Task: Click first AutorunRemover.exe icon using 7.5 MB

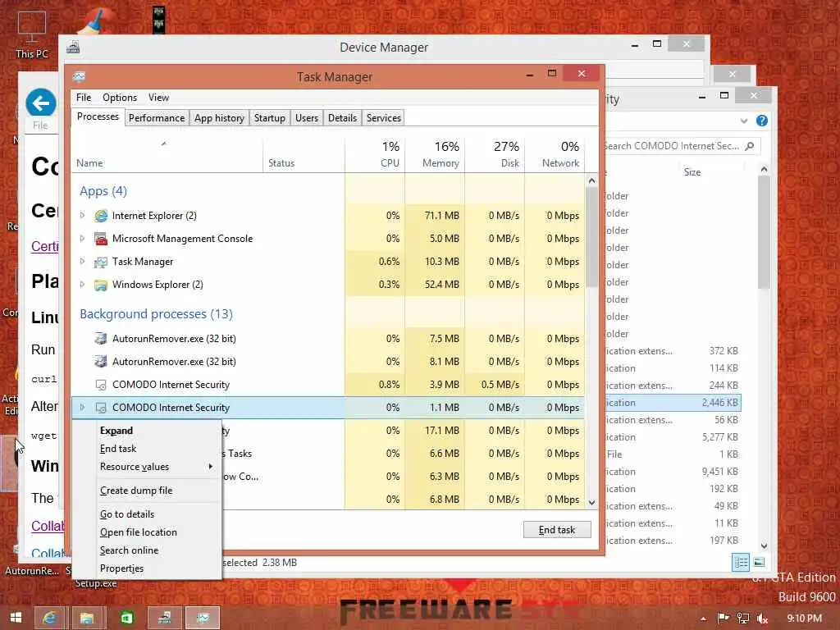Action: [x=101, y=339]
